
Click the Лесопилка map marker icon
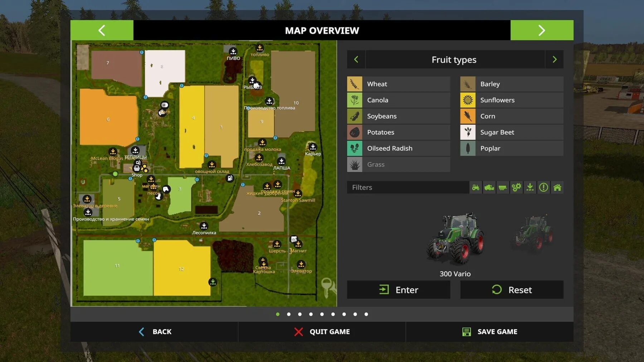[x=204, y=225]
